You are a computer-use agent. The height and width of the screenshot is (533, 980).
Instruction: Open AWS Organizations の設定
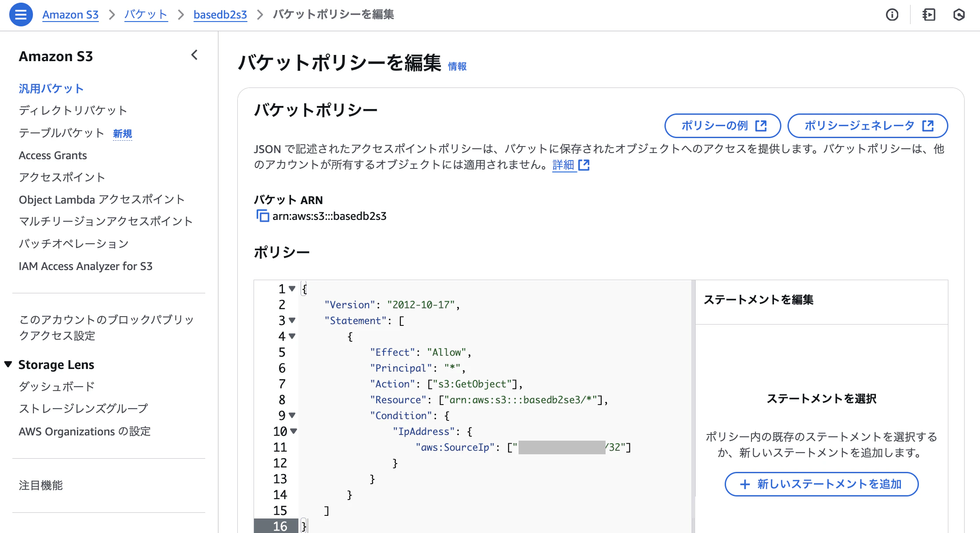84,431
